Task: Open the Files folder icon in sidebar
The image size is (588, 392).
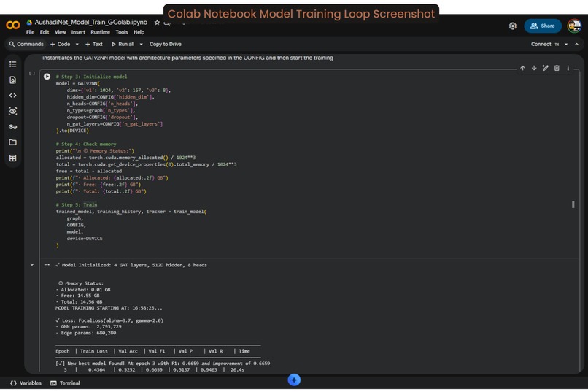Action: pos(12,142)
